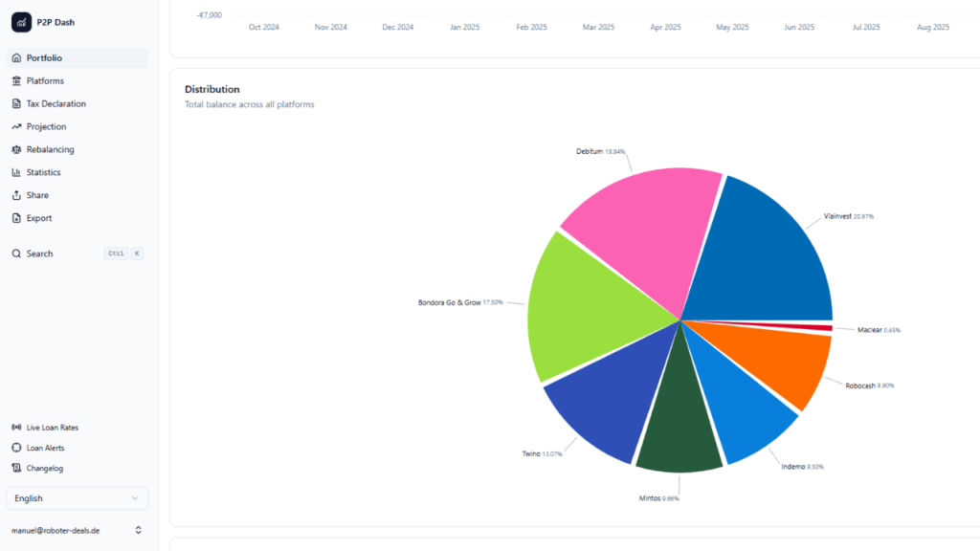The height and width of the screenshot is (551, 980).
Task: Click the Tax Declaration document icon
Action: coord(16,104)
